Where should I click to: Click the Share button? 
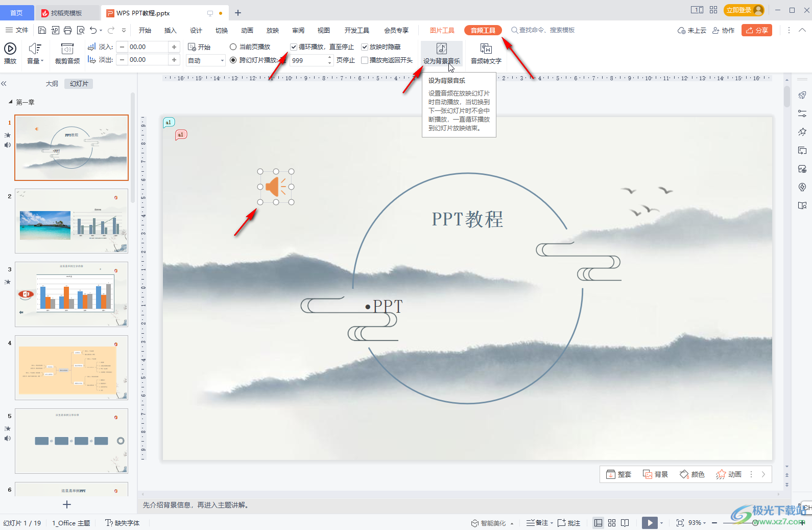757,30
